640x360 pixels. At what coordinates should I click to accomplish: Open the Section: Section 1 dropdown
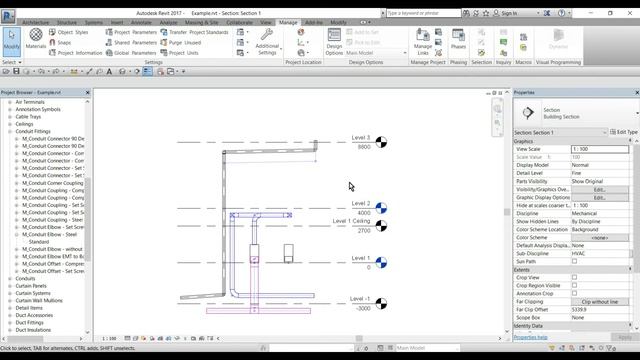(x=560, y=133)
